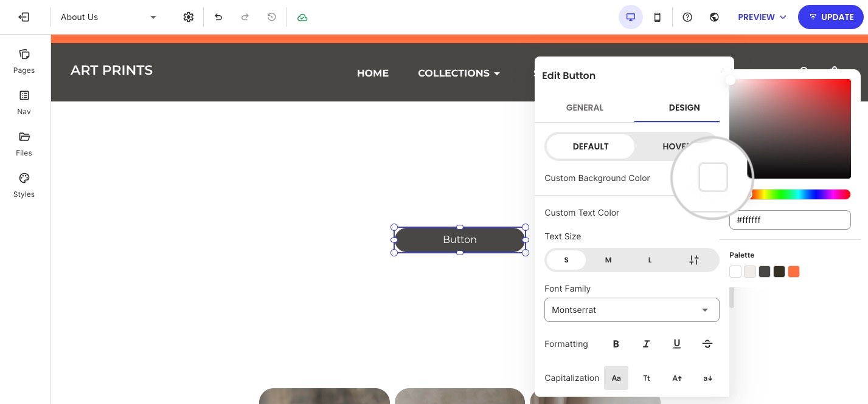
Task: Select Tt title case capitalization
Action: tap(647, 378)
